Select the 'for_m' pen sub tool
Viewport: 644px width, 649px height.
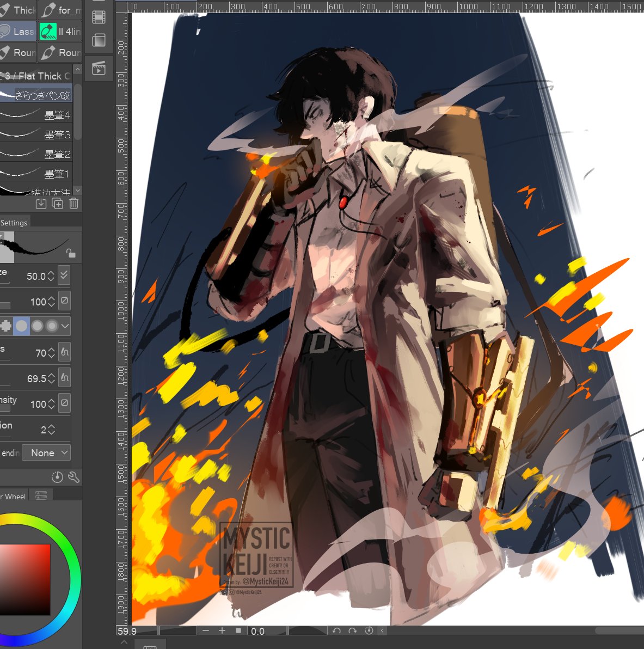point(60,10)
